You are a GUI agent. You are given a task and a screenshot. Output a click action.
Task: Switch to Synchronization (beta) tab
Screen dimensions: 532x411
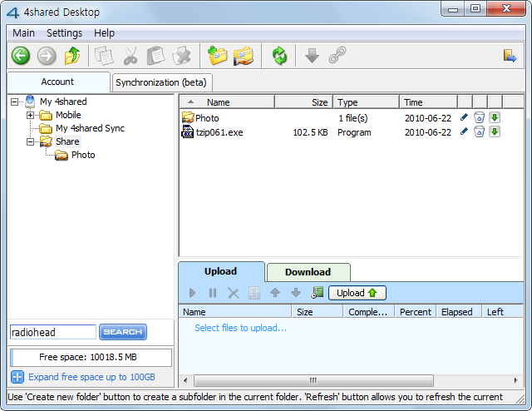coord(161,82)
